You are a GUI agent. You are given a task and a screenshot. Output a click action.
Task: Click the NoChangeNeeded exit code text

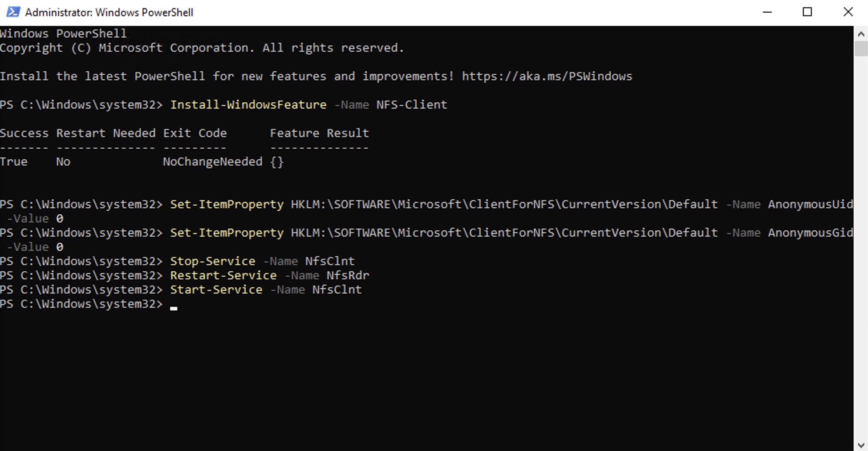click(212, 161)
